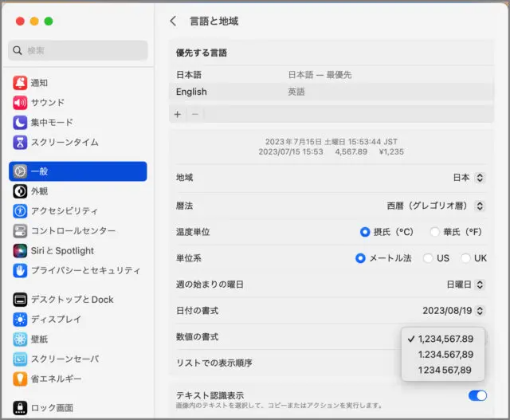Image resolution: width=510 pixels, height=420 pixels.
Task: Remove language with minus button
Action: 195,114
